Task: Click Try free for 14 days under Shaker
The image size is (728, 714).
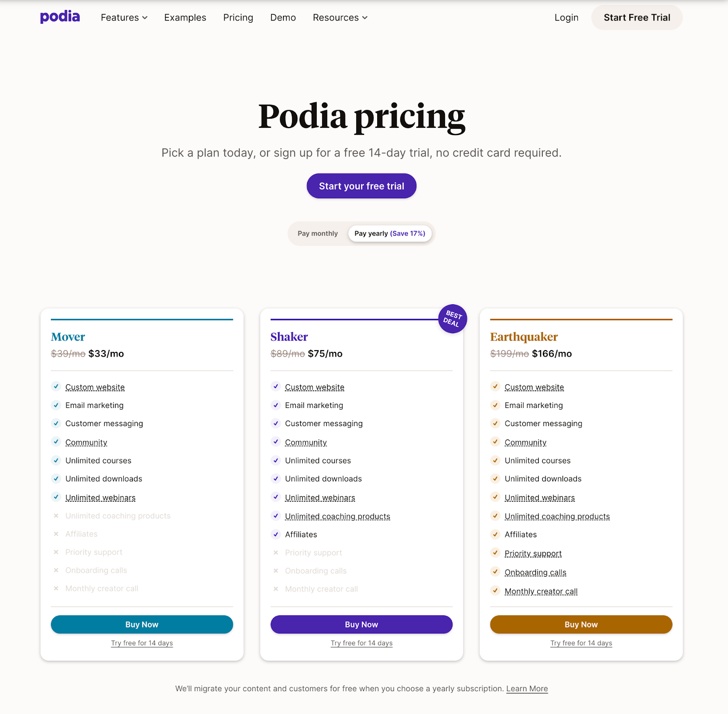Action: [x=361, y=643]
